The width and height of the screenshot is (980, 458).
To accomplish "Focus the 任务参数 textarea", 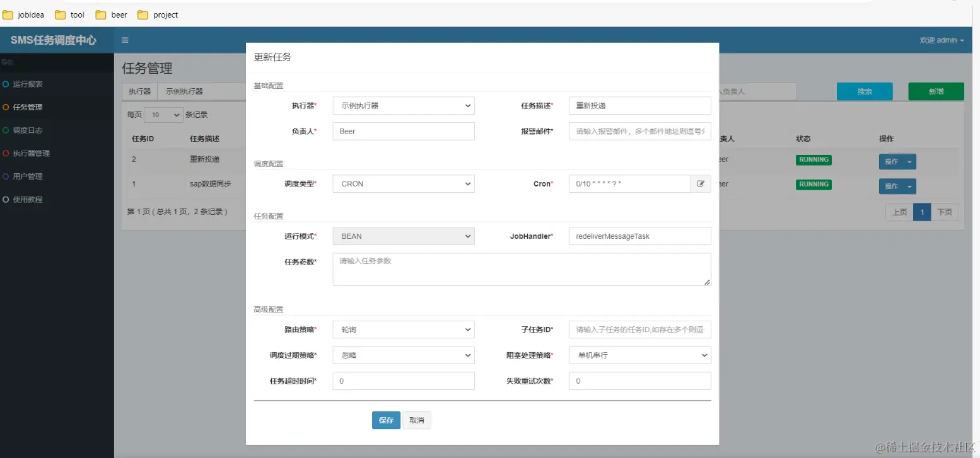I will 522,270.
